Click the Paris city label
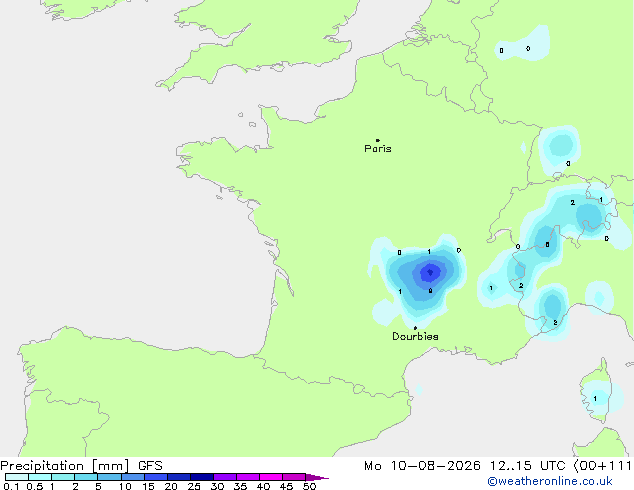The height and width of the screenshot is (490, 634). [378, 149]
